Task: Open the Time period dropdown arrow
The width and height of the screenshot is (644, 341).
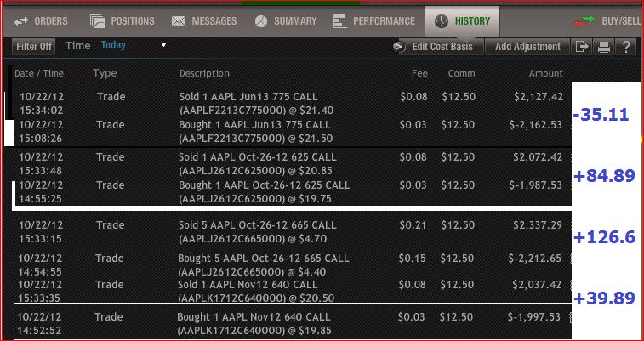Action: pos(164,44)
